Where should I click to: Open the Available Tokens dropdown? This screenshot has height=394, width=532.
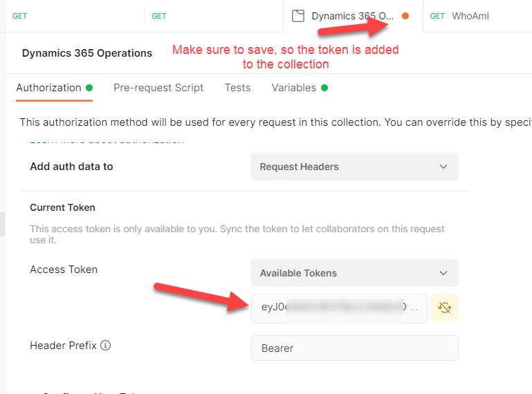point(355,273)
